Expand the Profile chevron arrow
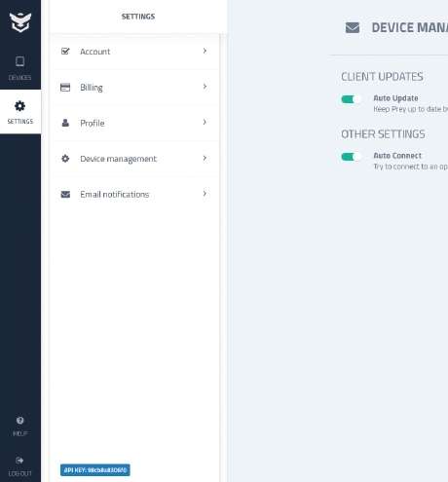 click(x=205, y=122)
